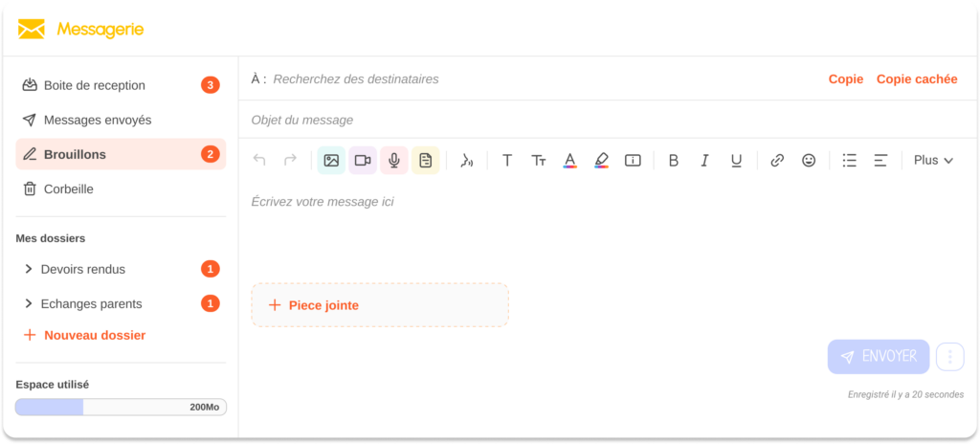Create a Nouveau dossier
The height and width of the screenshot is (444, 980).
(84, 335)
